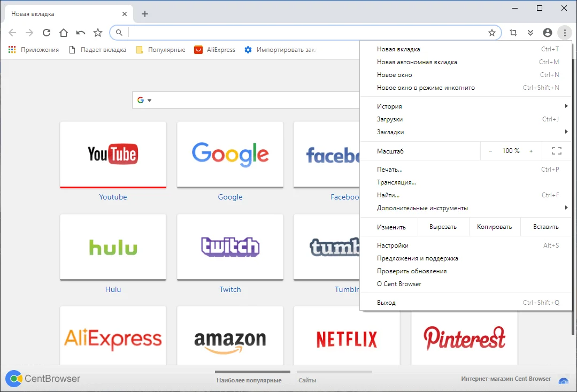Open the YouTube tile
Viewport: 577px width, 392px height.
(113, 155)
